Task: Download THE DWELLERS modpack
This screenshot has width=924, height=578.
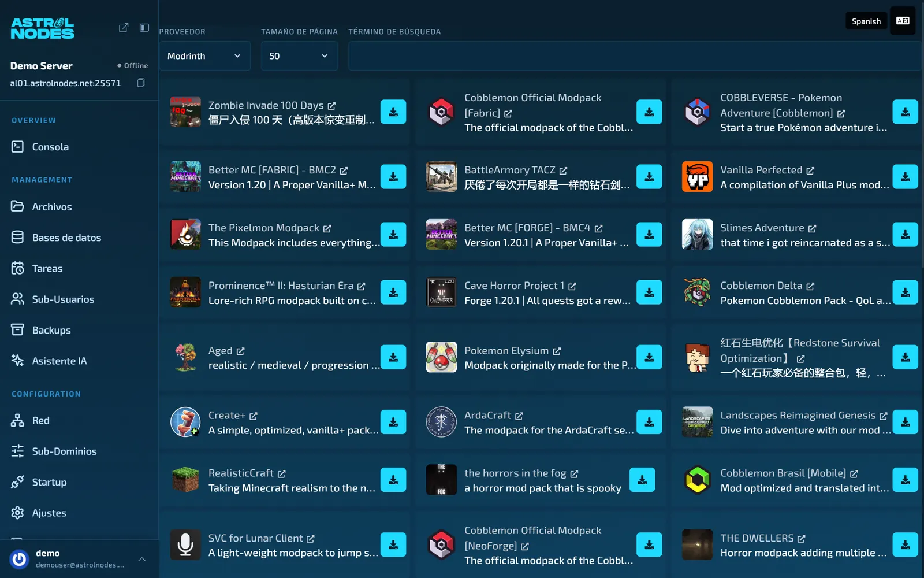Action: [x=905, y=544]
